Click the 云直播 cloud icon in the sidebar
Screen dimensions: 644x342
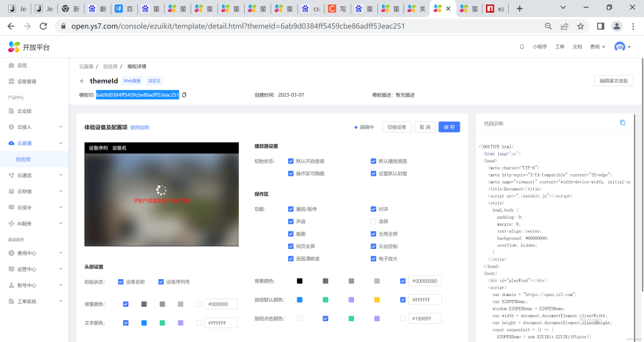(11, 143)
